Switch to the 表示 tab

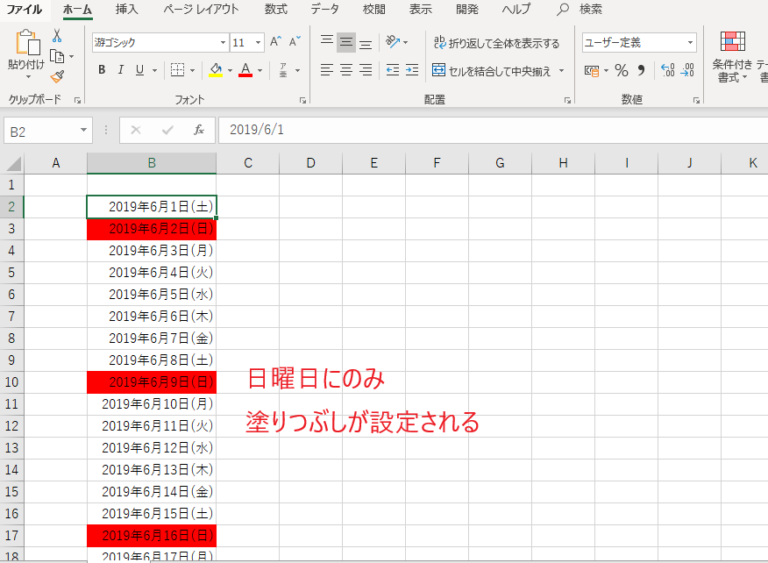(x=420, y=9)
